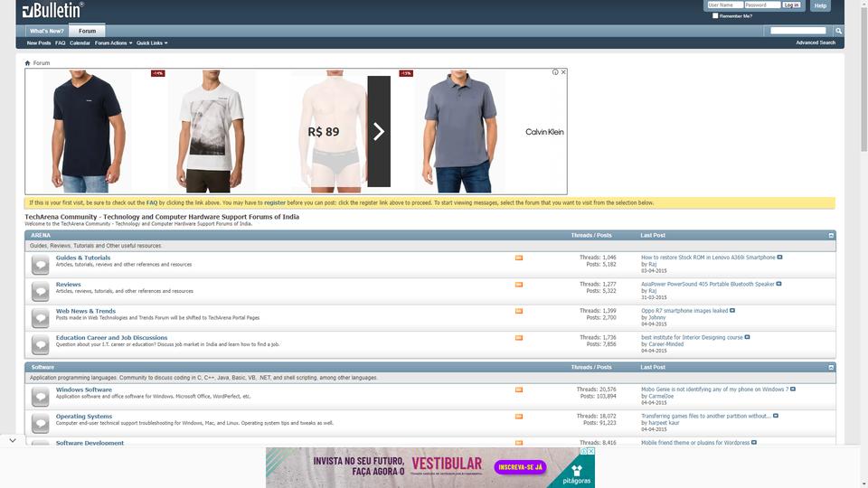Close the Calvin Klein banner ad
The width and height of the screenshot is (868, 488).
[x=563, y=72]
